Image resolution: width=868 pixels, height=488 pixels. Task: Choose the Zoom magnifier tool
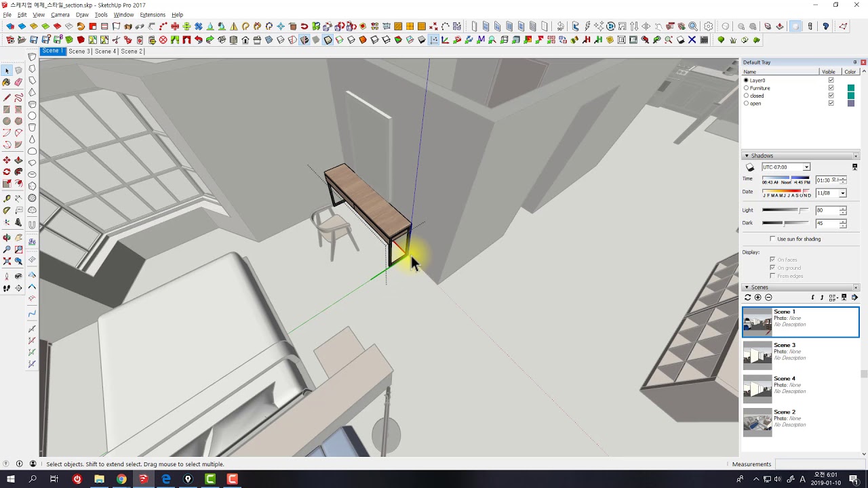(7, 249)
